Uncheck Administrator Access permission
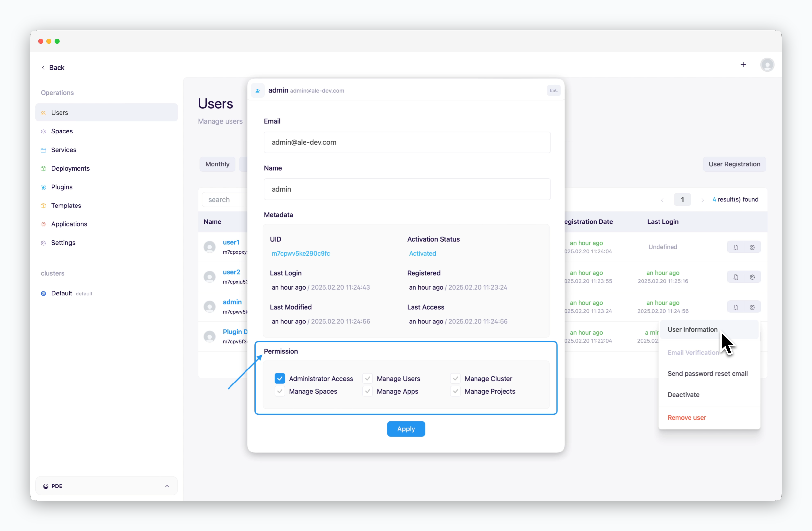Viewport: 812px width, 531px height. pyautogui.click(x=279, y=378)
